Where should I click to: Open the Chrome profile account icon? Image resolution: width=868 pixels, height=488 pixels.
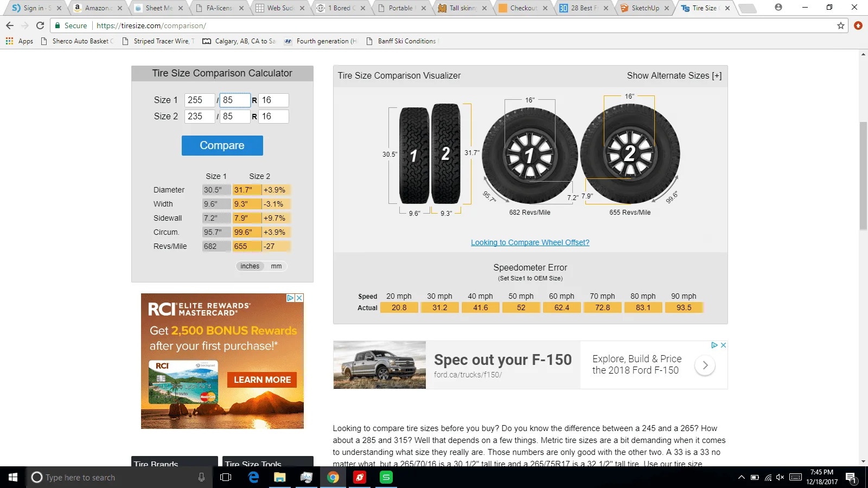point(778,8)
